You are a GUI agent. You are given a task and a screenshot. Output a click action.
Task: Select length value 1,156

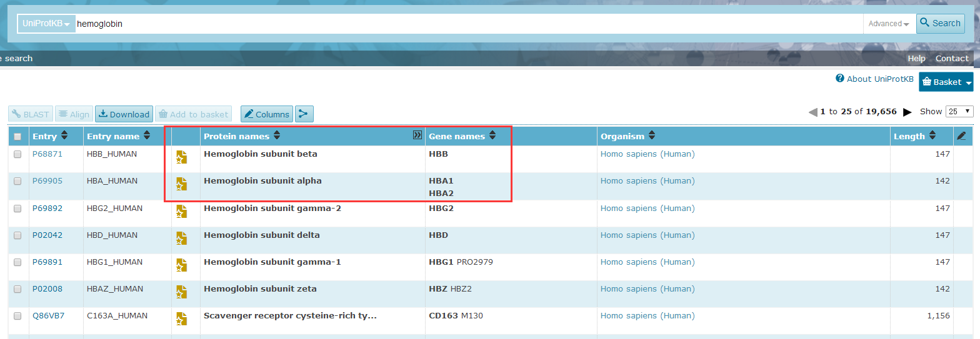(x=938, y=315)
